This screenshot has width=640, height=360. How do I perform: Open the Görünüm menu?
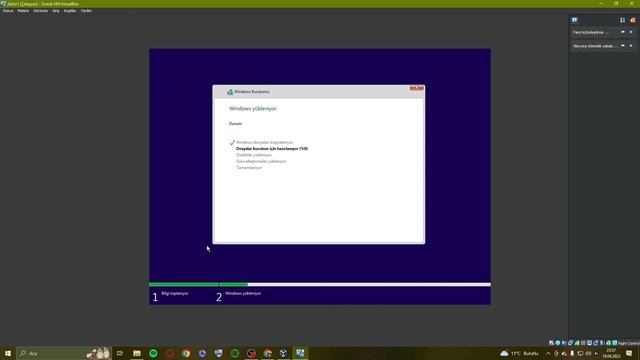coord(40,11)
